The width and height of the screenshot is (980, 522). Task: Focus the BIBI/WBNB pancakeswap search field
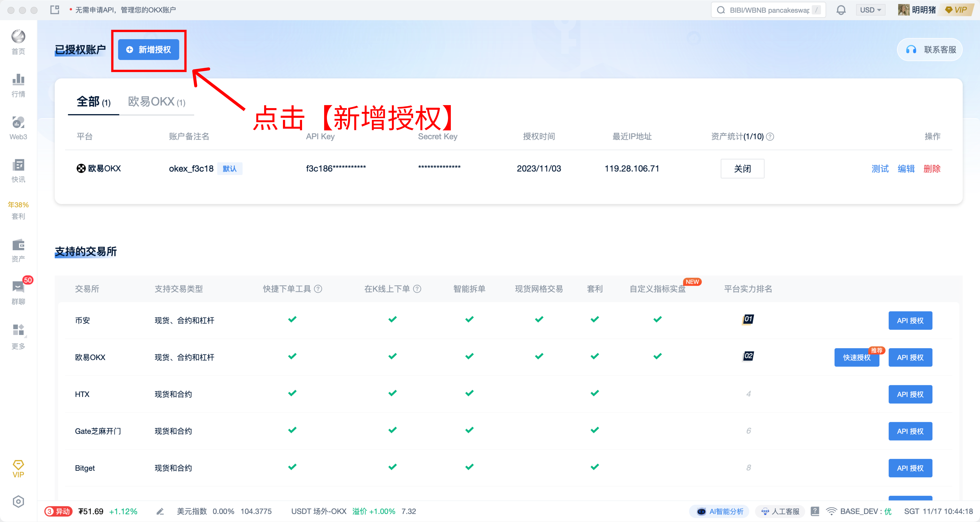(768, 10)
